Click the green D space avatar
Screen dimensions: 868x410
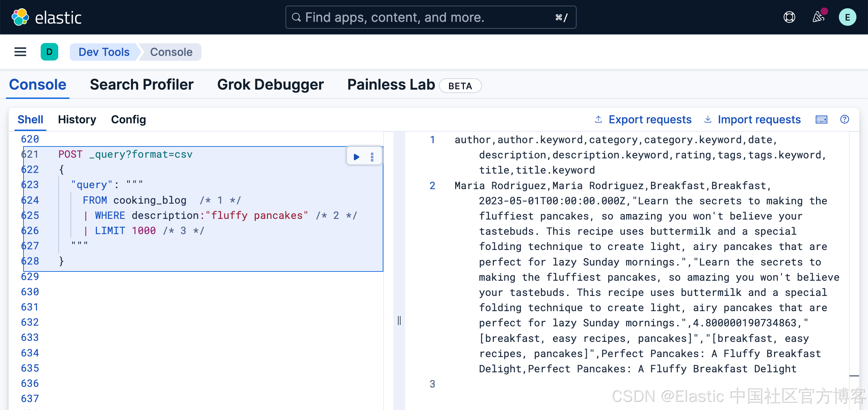(x=49, y=52)
